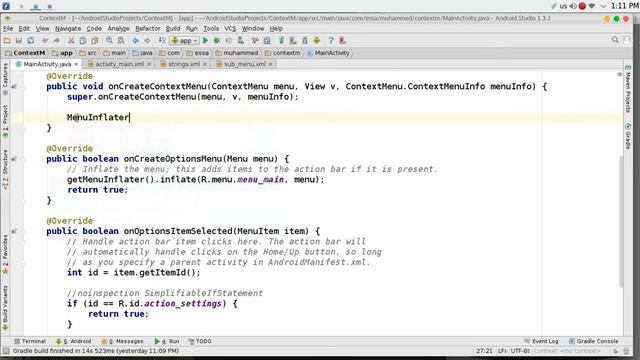Click the LF line separator selector
640x360 pixels.
point(502,351)
